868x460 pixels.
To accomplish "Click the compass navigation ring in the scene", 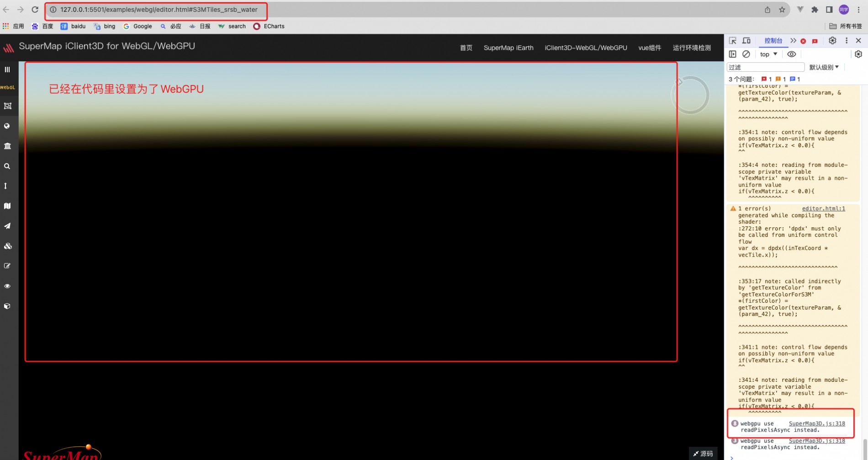I will (690, 95).
